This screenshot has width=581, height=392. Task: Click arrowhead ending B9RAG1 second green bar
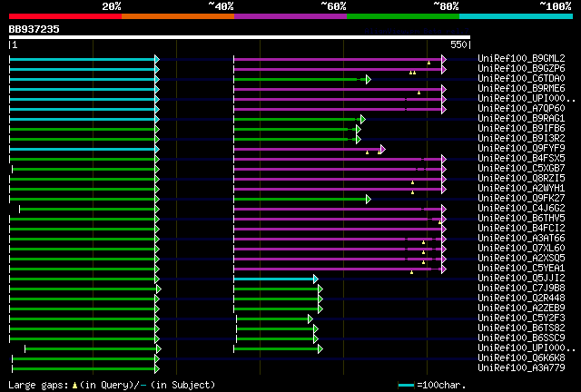(x=363, y=119)
